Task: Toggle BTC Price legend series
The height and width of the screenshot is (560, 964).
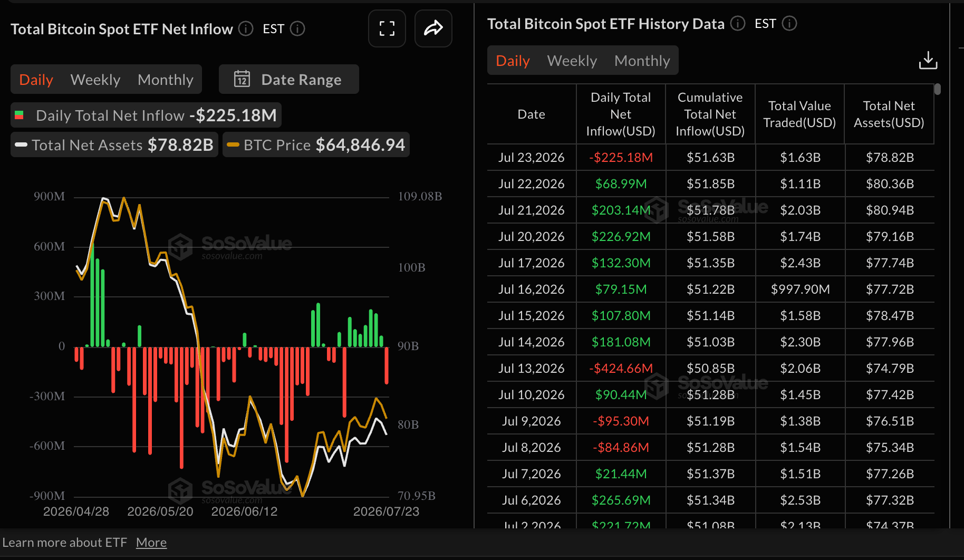Action: point(316,144)
